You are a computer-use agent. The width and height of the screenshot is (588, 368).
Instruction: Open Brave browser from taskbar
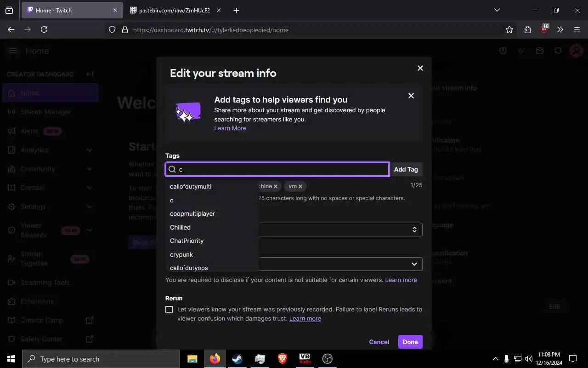tap(283, 359)
